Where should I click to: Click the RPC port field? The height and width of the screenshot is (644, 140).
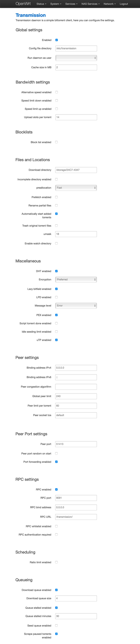pos(76,498)
